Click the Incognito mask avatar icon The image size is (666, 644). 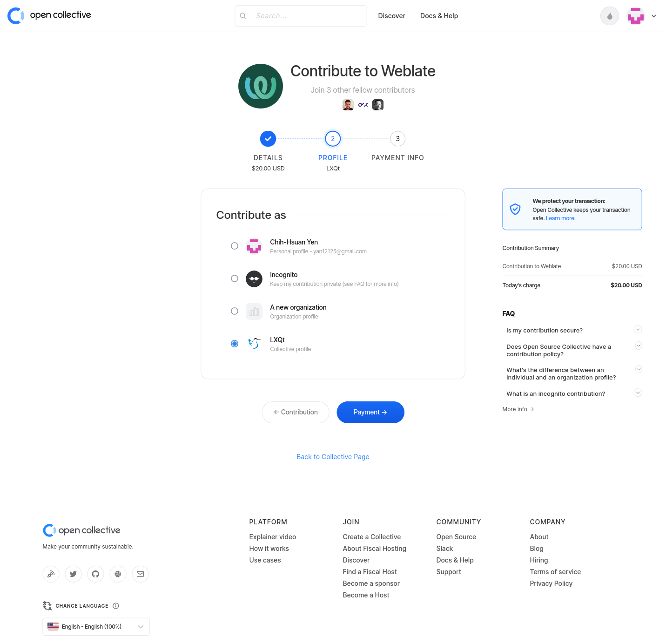254,279
